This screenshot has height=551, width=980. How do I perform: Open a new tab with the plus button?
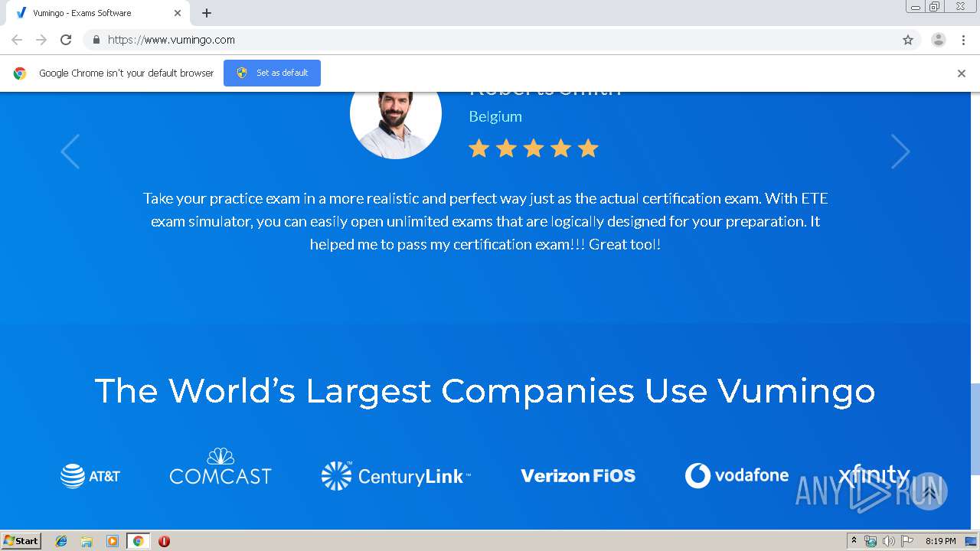(x=207, y=13)
